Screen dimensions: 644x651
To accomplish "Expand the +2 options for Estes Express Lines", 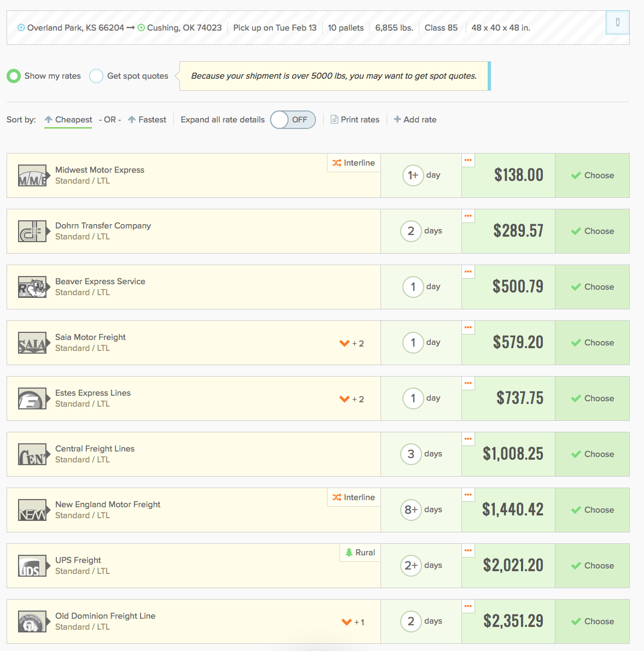I will [352, 399].
